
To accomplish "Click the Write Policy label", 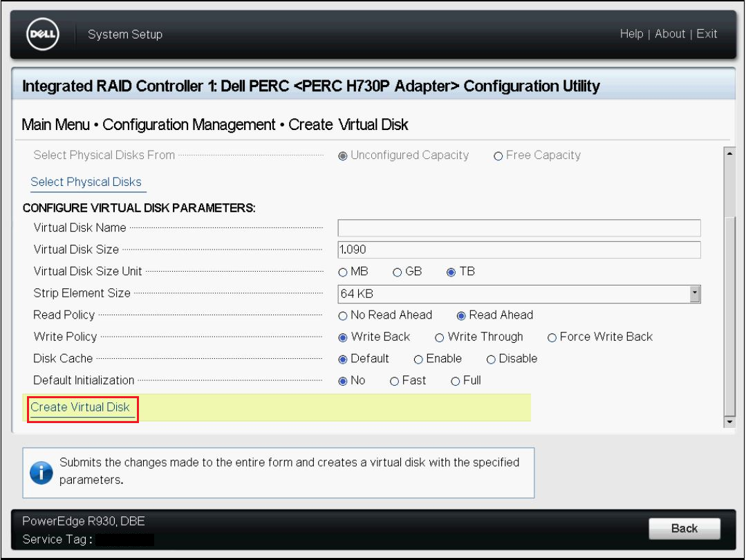I will coord(65,337).
